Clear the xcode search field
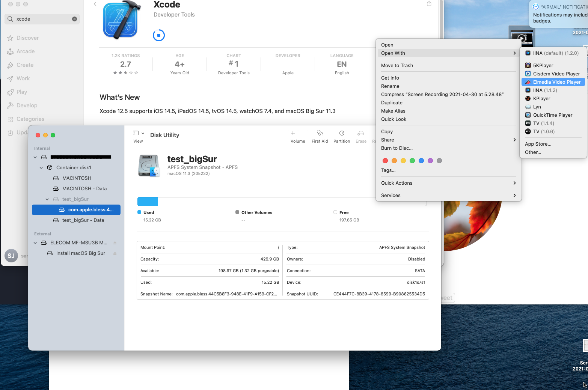The height and width of the screenshot is (390, 588). [x=74, y=19]
